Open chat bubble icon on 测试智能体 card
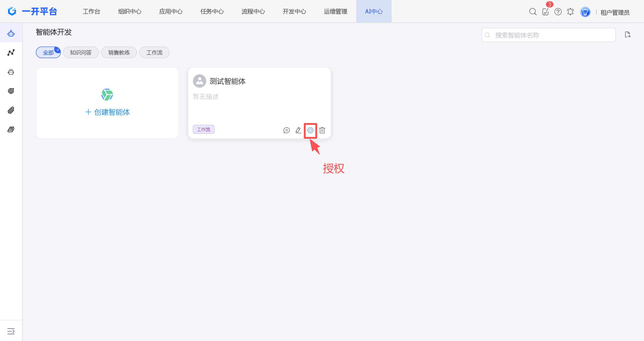644x341 pixels. coord(286,130)
